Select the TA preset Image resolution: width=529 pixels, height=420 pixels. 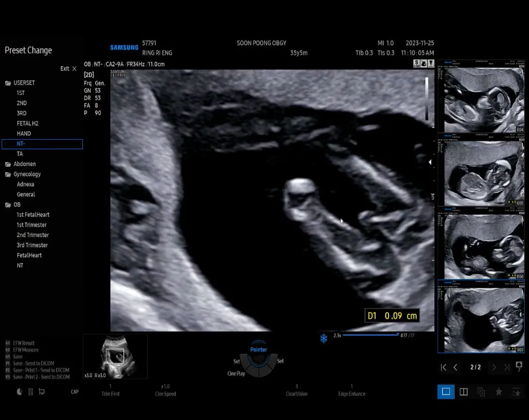tap(20, 154)
